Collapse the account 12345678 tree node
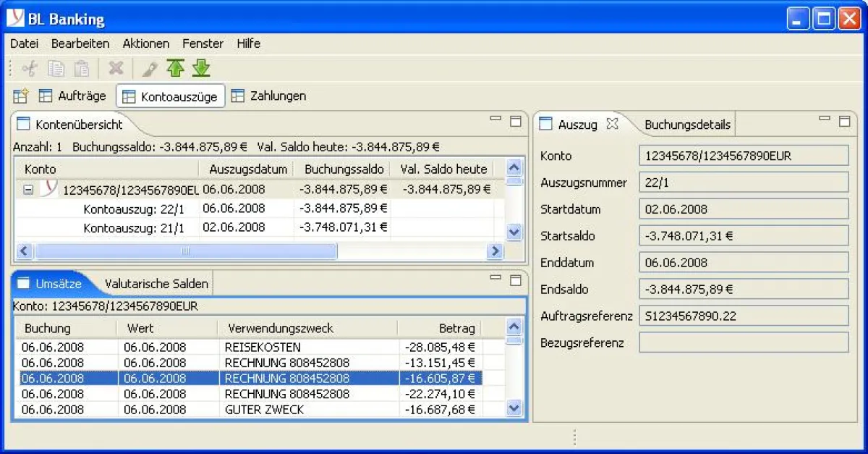The width and height of the screenshot is (868, 454). 28,190
